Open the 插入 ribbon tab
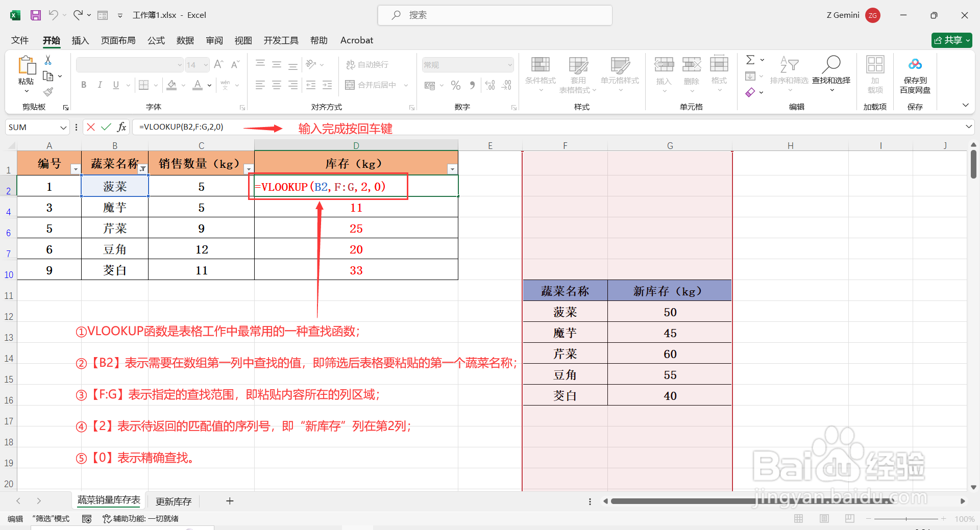 [x=80, y=40]
